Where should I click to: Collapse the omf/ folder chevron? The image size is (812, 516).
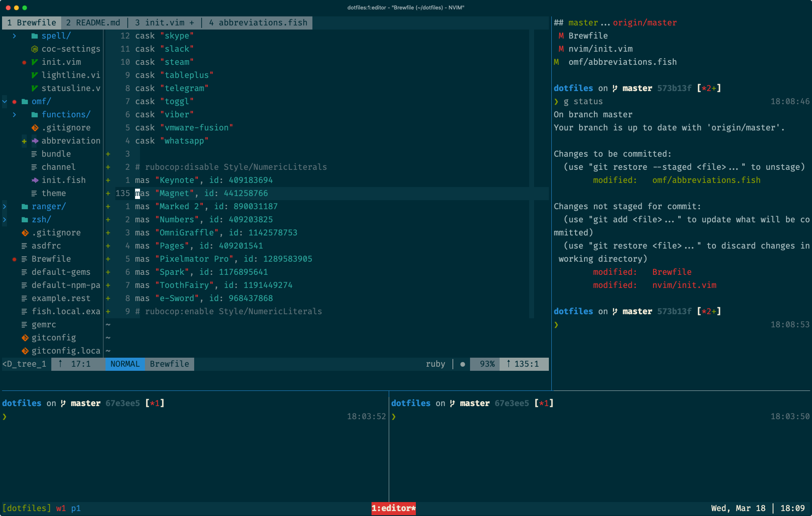(5, 101)
